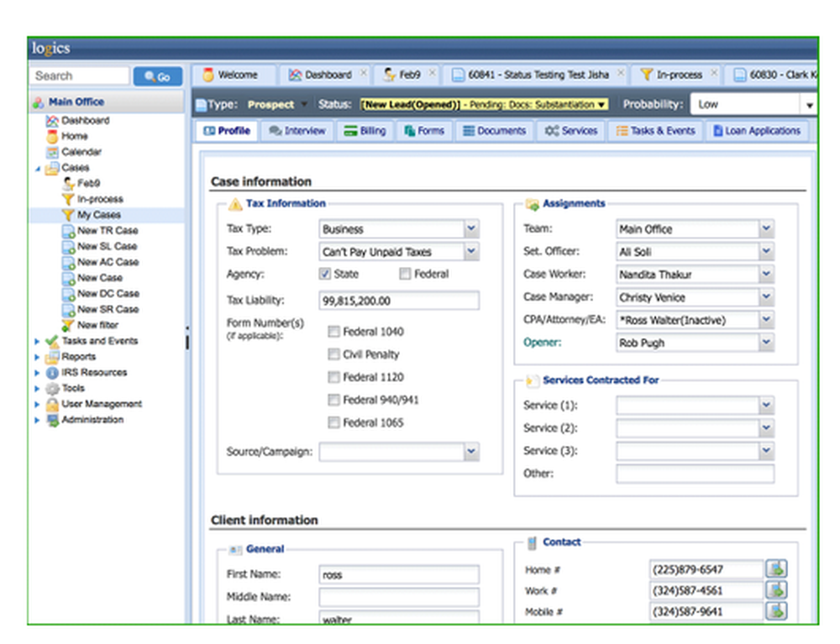The image size is (840, 644).
Task: Click the New filter funnel icon
Action: (67, 326)
